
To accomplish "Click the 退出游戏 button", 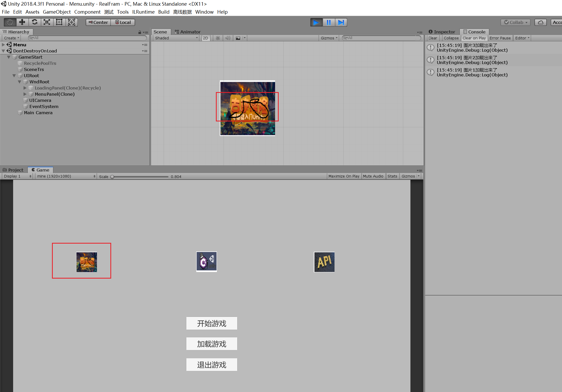I will pyautogui.click(x=212, y=365).
